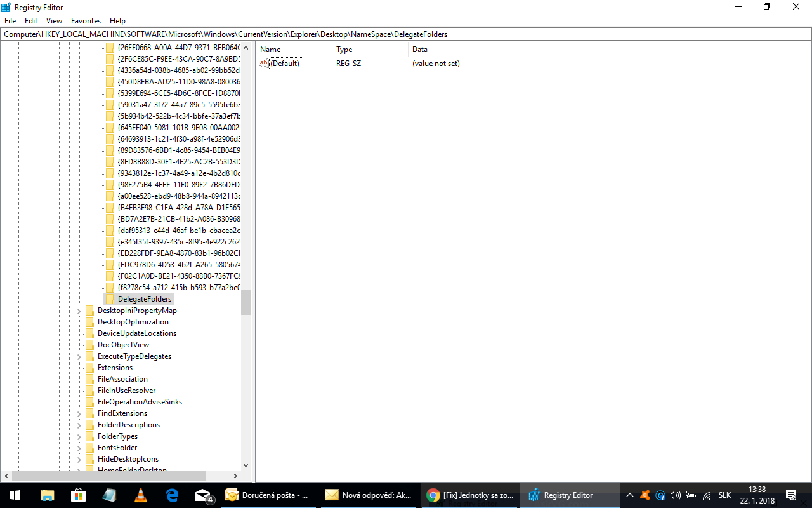This screenshot has height=508, width=812.
Task: Sort values by the Name column header
Action: point(294,50)
